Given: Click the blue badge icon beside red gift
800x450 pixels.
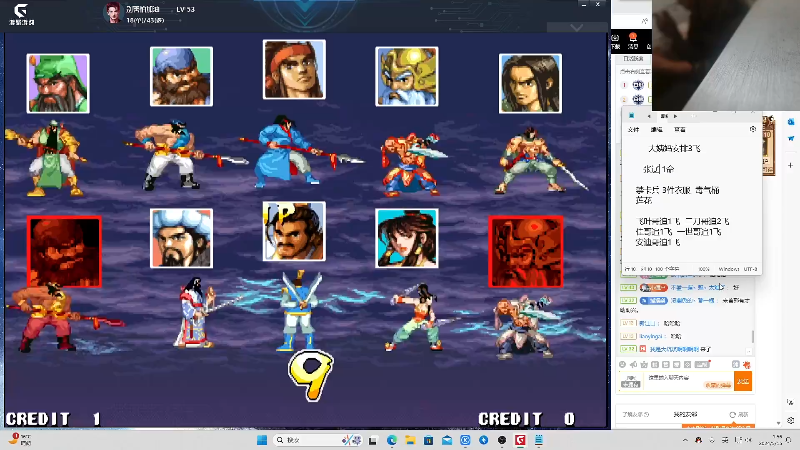Looking at the screenshot, I should coord(735,364).
